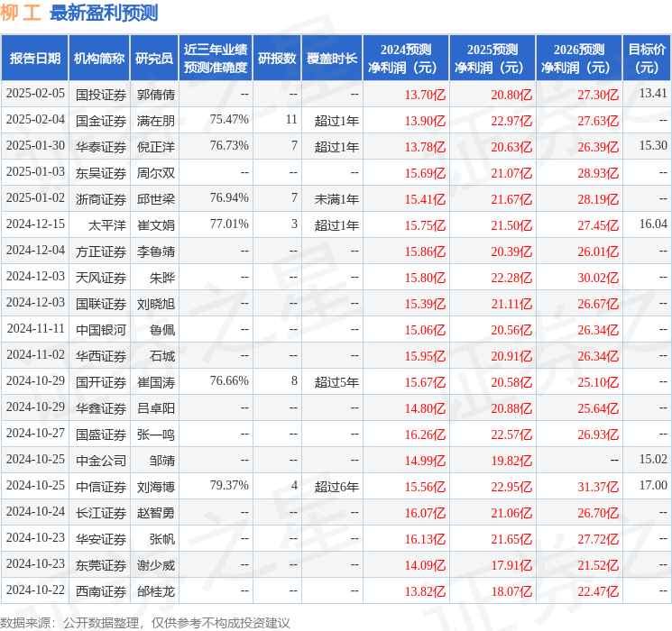Viewport: 672px width, 631px height.
Task: Click 2024 forecast 13.70亿
Action: pyautogui.click(x=425, y=95)
